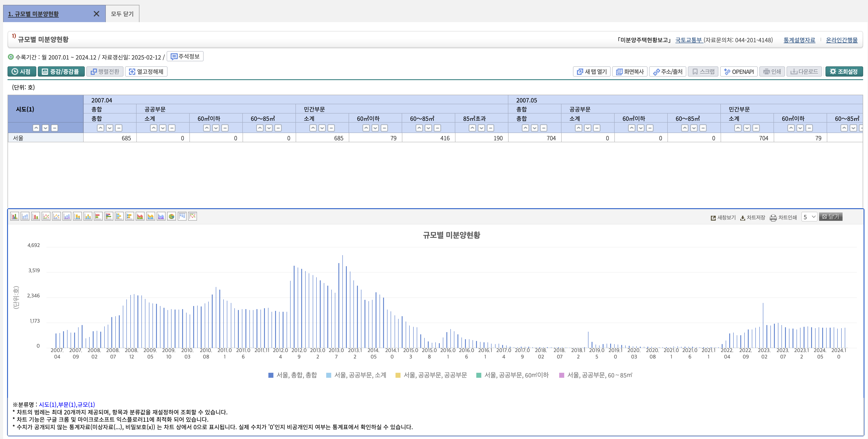Open chart in new window via 새창보기

[x=723, y=217]
